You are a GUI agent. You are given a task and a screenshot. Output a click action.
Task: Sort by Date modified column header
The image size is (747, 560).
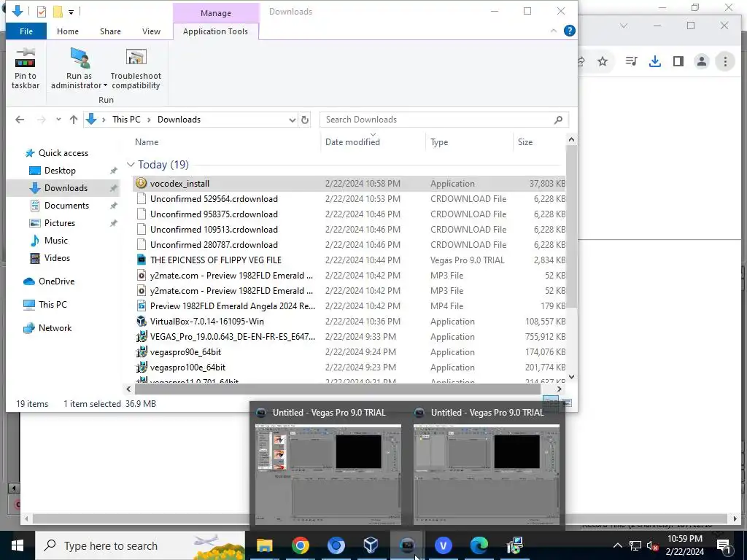pos(352,142)
